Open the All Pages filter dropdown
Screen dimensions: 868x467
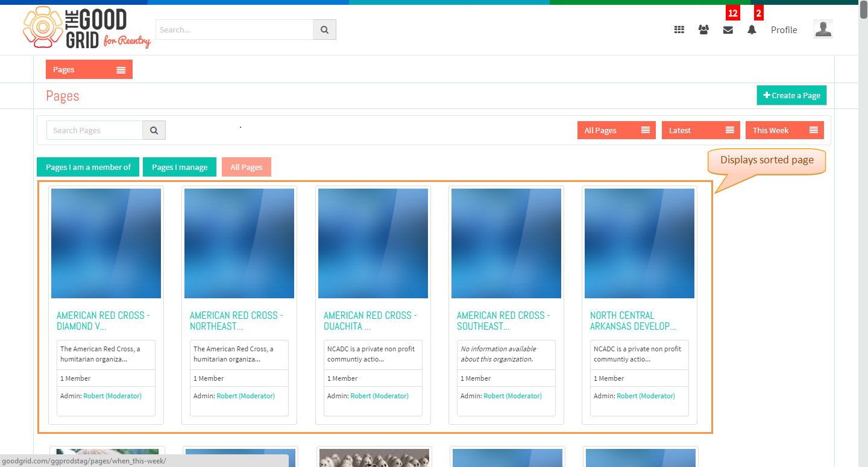click(617, 130)
